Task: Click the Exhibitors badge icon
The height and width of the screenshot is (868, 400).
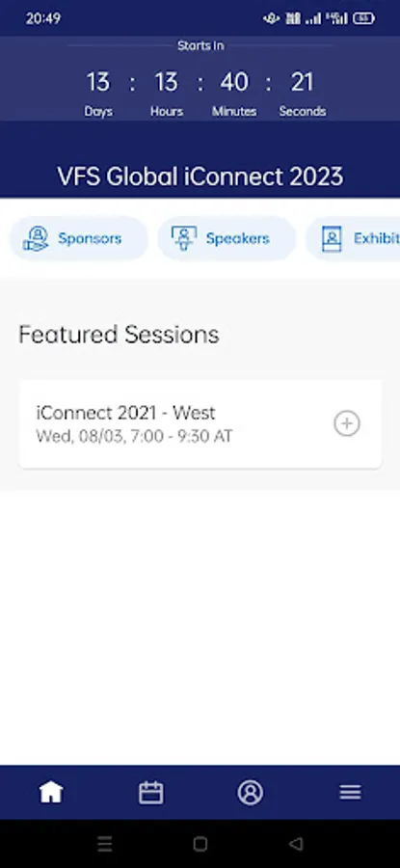Action: (332, 238)
